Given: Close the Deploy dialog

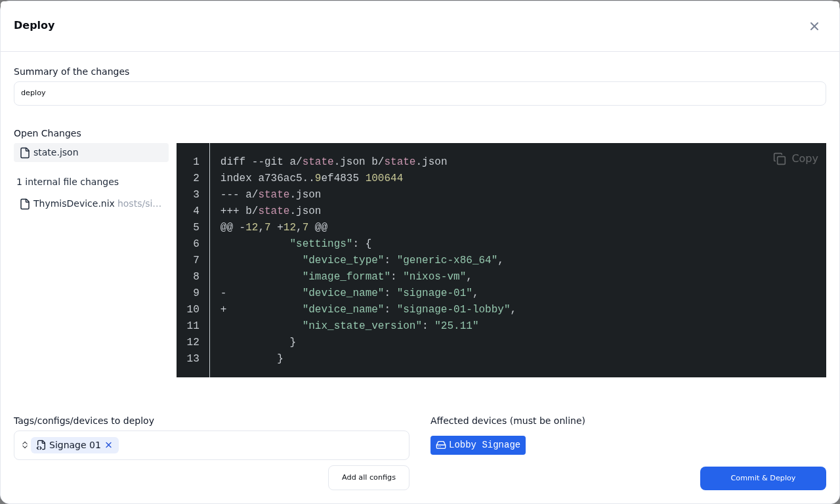Looking at the screenshot, I should 814,26.
